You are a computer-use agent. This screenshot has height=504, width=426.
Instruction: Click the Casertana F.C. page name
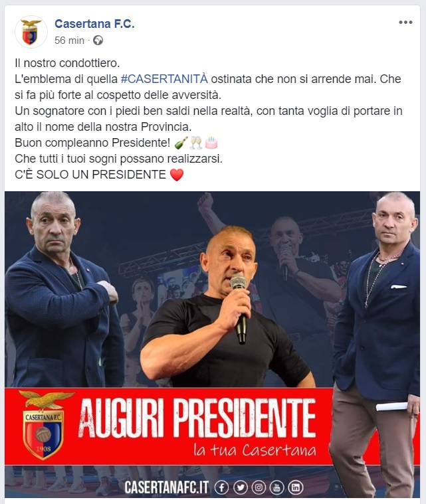94,23
